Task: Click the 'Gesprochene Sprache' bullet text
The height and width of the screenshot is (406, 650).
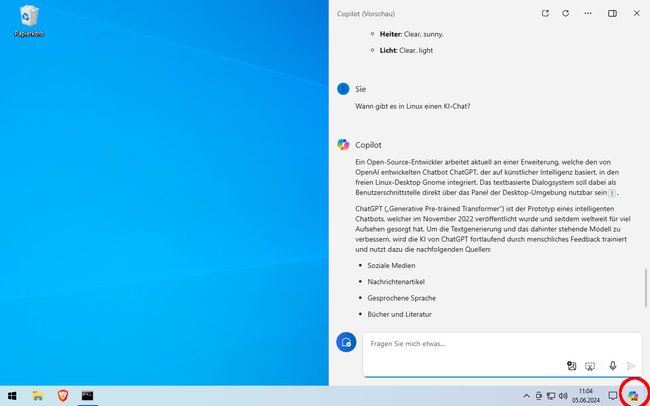Action: [401, 298]
